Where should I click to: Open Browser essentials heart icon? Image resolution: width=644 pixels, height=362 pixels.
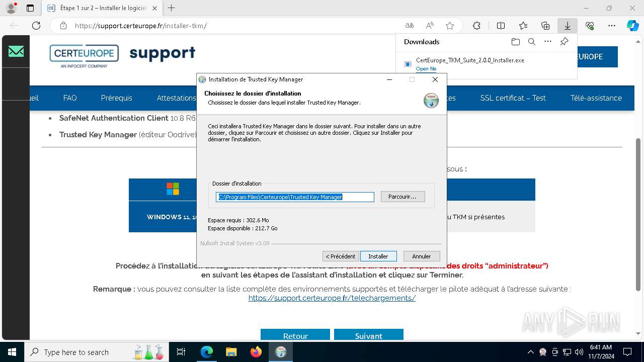coord(590,26)
